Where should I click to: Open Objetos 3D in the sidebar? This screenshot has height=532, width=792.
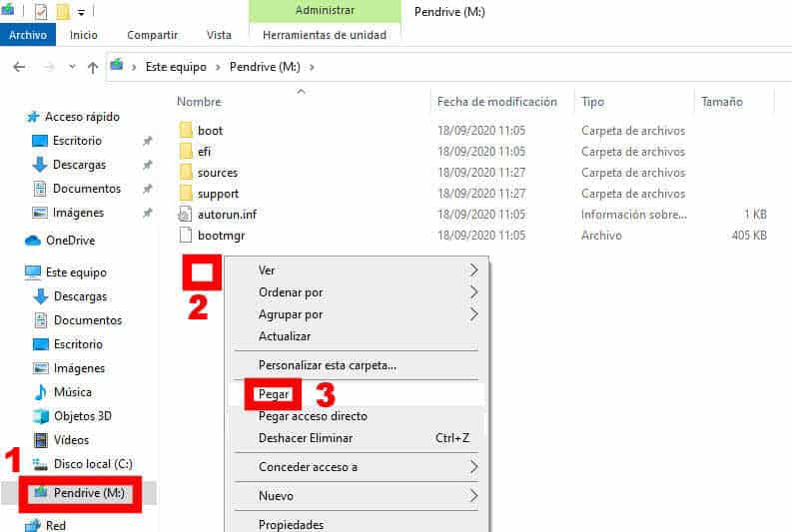click(x=83, y=416)
